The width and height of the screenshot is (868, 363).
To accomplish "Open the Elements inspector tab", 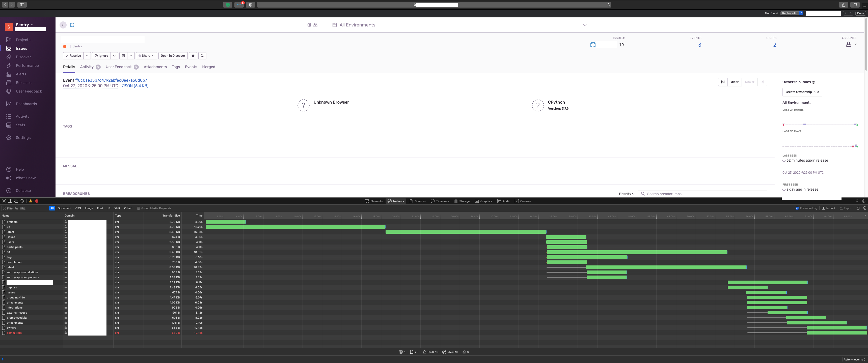I will pyautogui.click(x=374, y=201).
